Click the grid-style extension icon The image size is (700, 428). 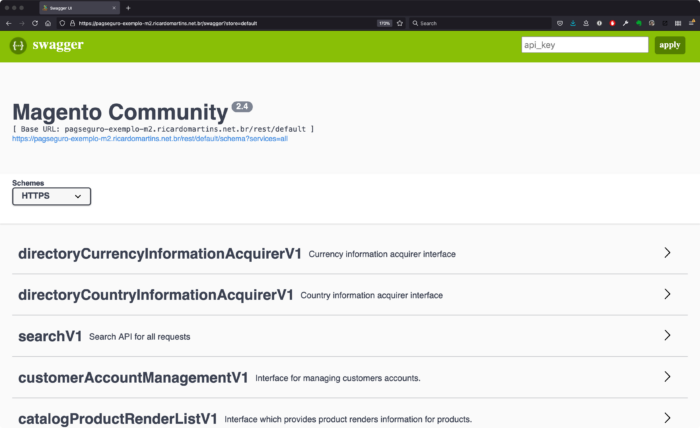pos(678,23)
